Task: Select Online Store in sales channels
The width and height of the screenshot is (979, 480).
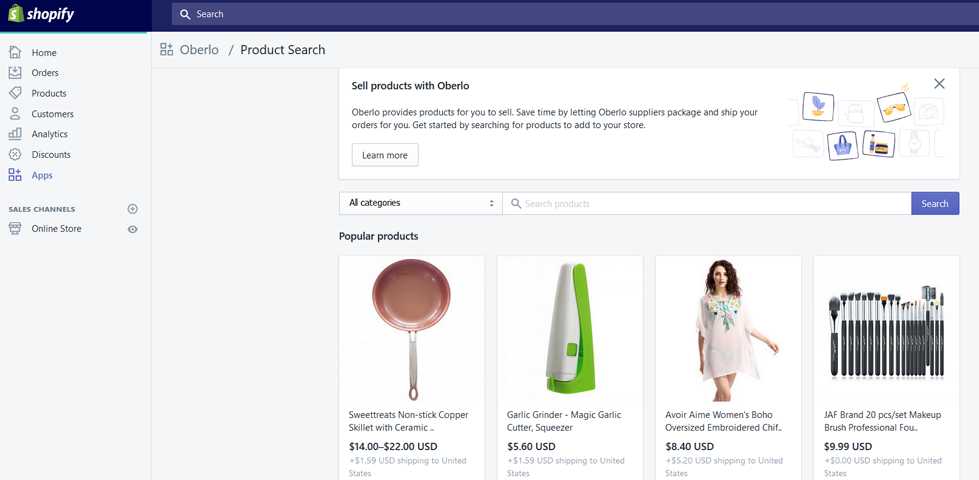Action: (56, 229)
